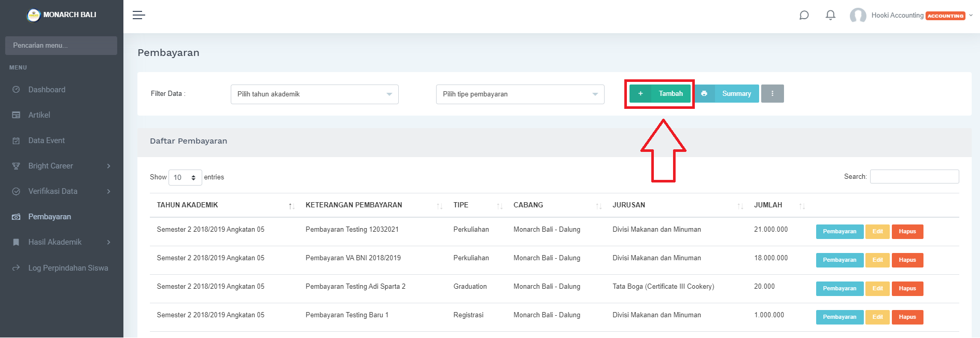Click the table Search input field
Image resolution: width=980 pixels, height=338 pixels.
pos(914,177)
